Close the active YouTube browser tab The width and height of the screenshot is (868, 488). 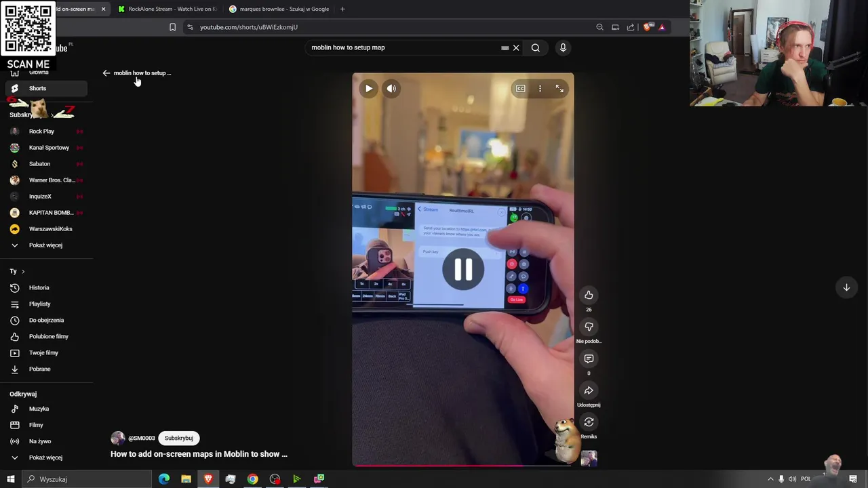103,9
